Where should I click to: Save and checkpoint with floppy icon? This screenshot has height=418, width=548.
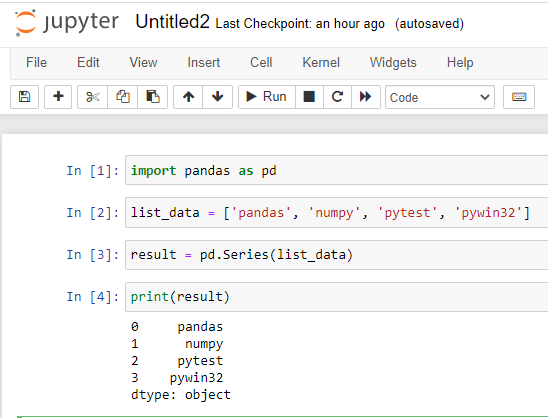(24, 97)
